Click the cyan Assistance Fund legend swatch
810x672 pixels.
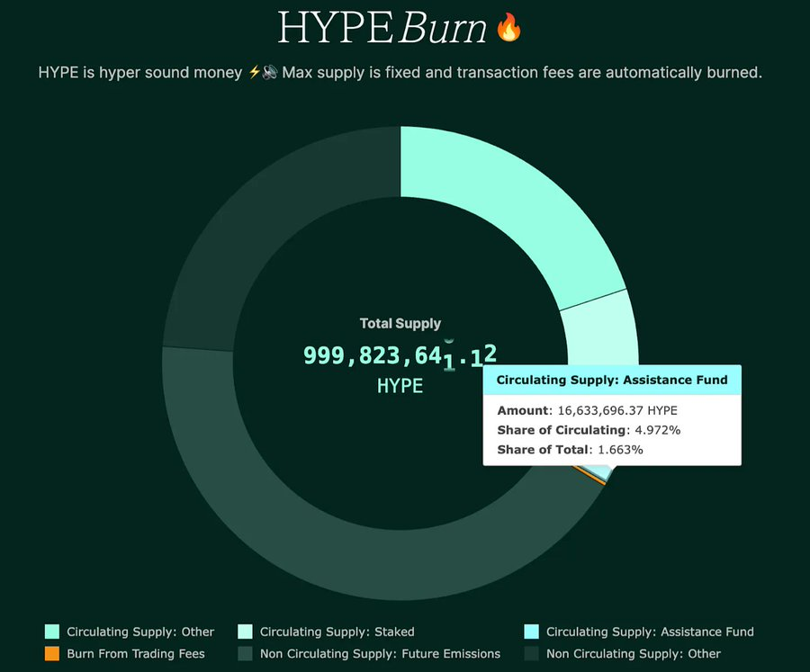click(x=531, y=632)
